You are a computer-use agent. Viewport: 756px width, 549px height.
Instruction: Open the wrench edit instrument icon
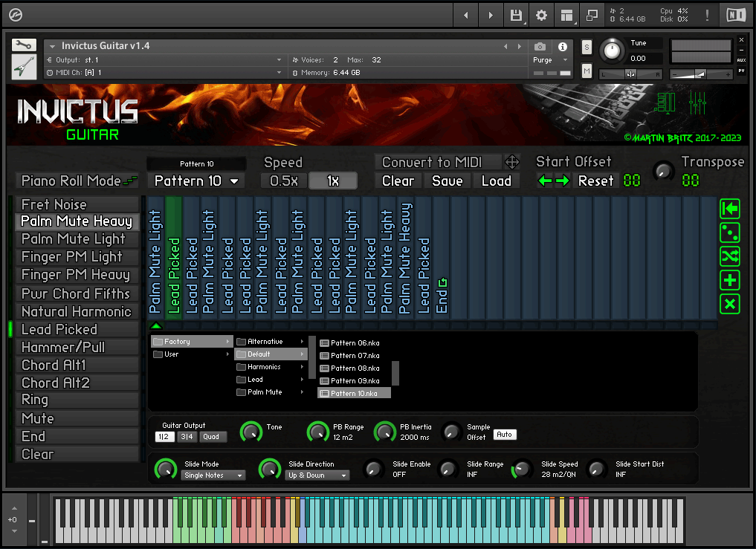(x=24, y=45)
